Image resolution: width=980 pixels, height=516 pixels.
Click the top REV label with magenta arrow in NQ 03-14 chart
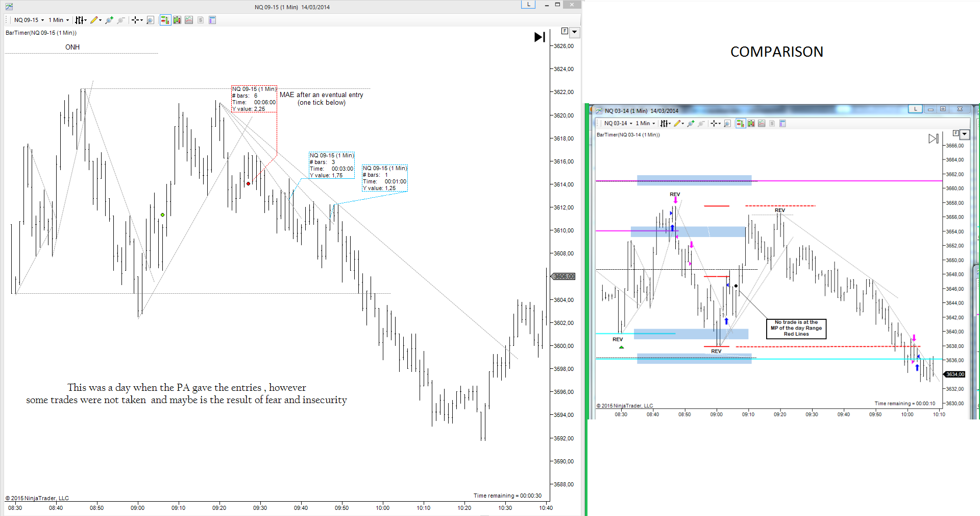click(675, 194)
